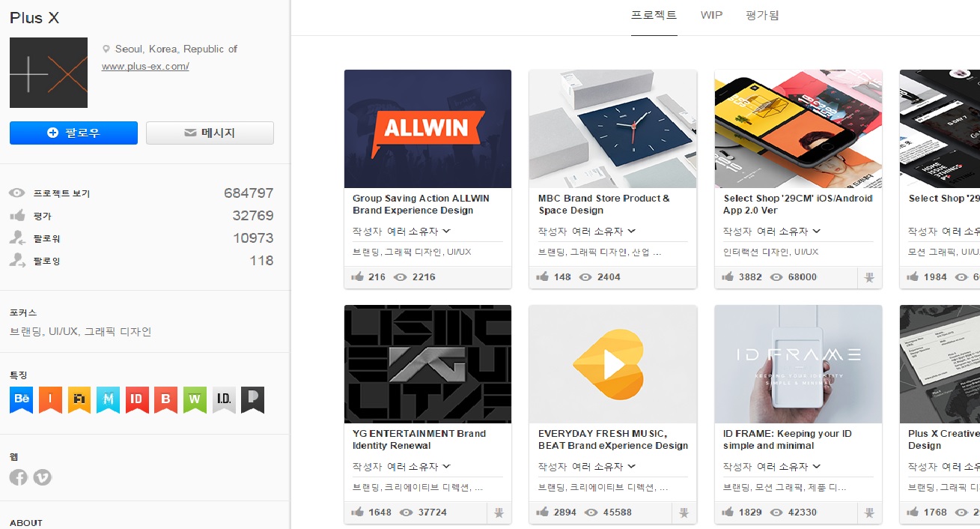Screen dimensions: 980x529
Task: Open Plus X's Facebook page icon
Action: 18,477
